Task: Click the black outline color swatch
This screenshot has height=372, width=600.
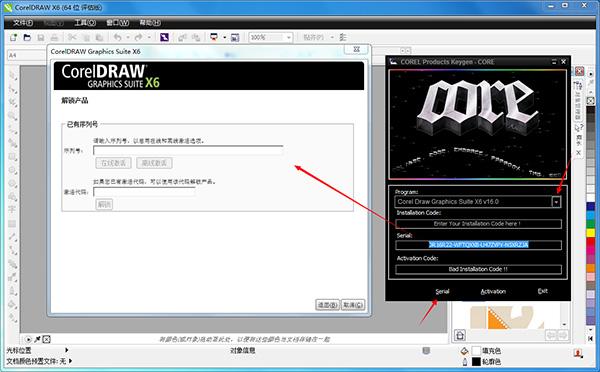Action: tap(476, 361)
